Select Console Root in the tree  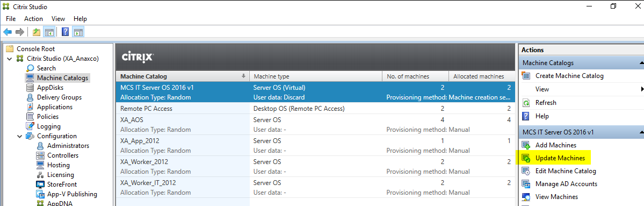click(x=35, y=48)
